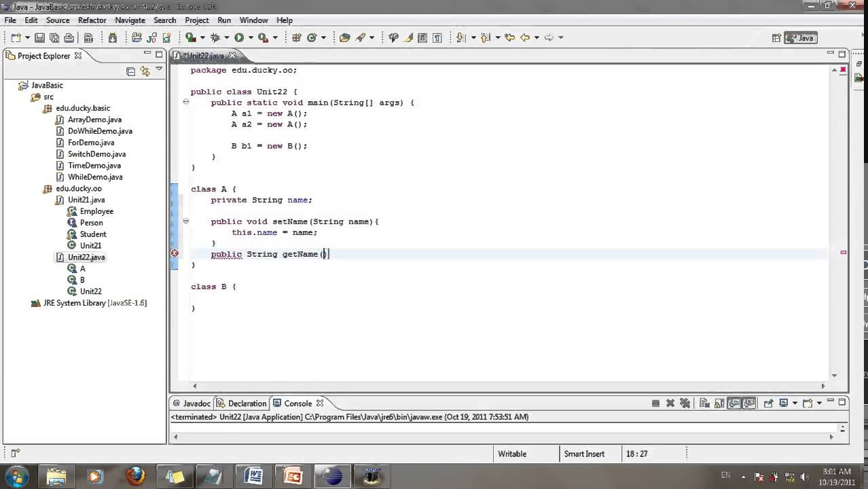Click the Back navigation arrow icon
868x489 pixels.
525,38
